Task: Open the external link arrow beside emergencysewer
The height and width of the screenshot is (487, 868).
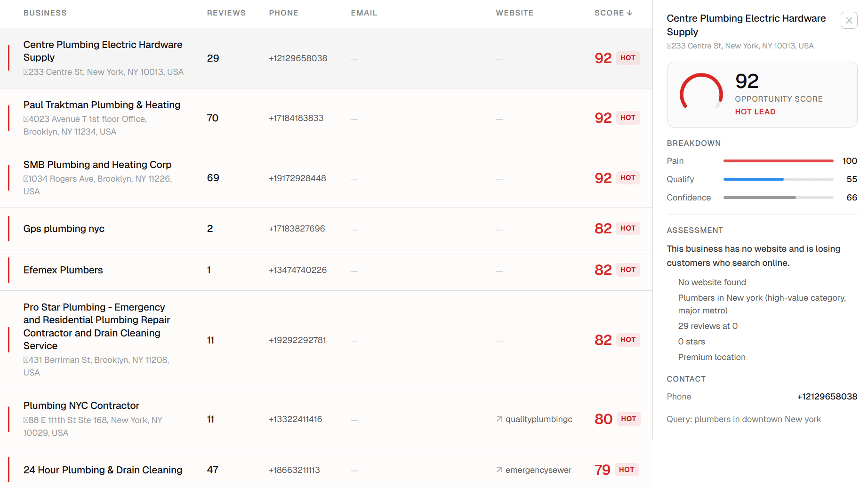Action: 498,470
